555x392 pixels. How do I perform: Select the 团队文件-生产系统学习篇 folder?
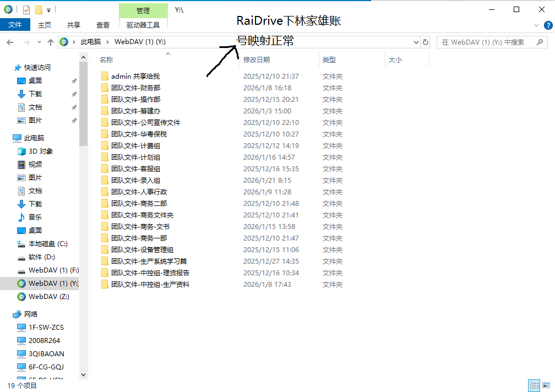tap(149, 261)
